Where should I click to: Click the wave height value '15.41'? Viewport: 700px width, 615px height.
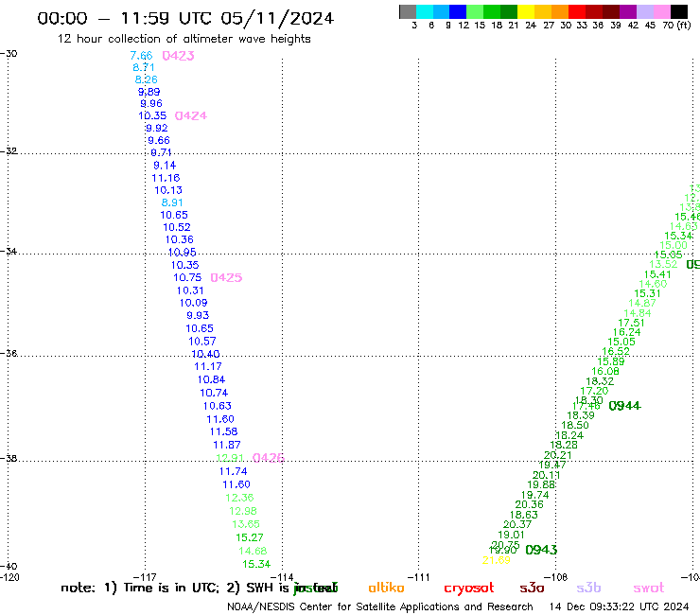(657, 275)
